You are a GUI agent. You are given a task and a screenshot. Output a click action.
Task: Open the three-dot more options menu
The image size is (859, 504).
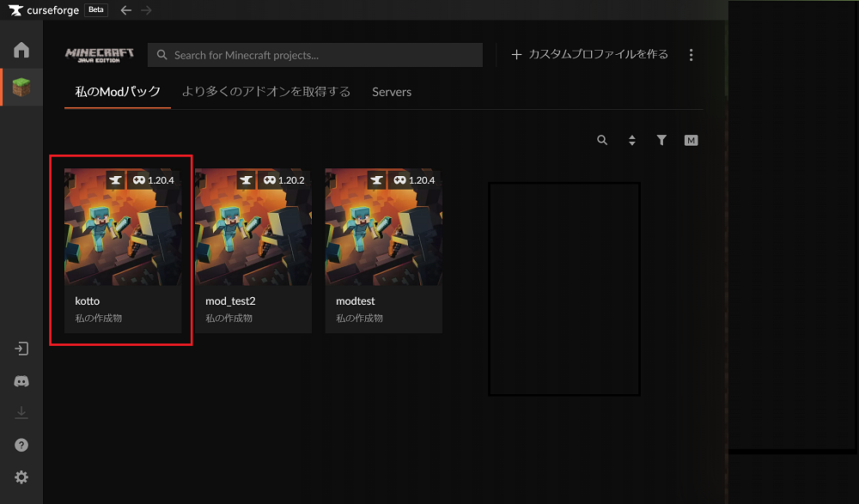(691, 55)
